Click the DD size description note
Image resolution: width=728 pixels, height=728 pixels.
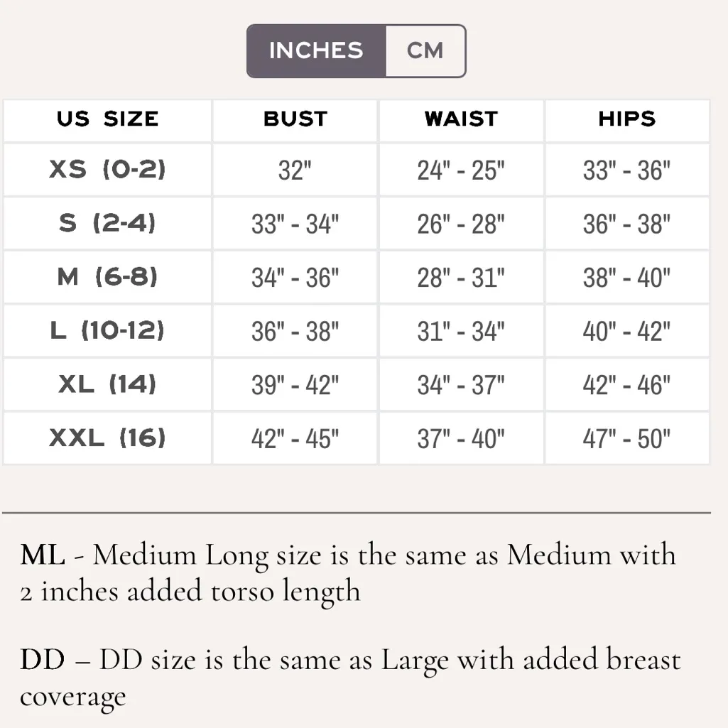[350, 678]
